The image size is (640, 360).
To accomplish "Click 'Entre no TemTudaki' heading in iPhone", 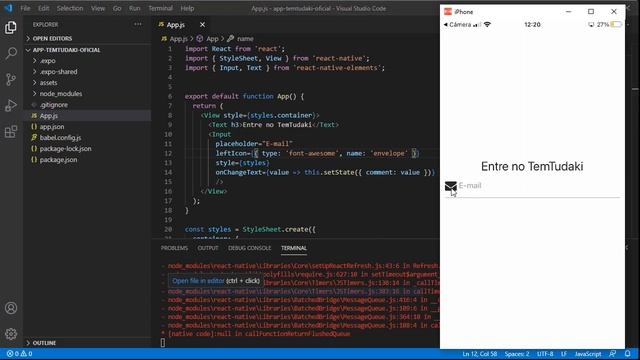I will (532, 167).
